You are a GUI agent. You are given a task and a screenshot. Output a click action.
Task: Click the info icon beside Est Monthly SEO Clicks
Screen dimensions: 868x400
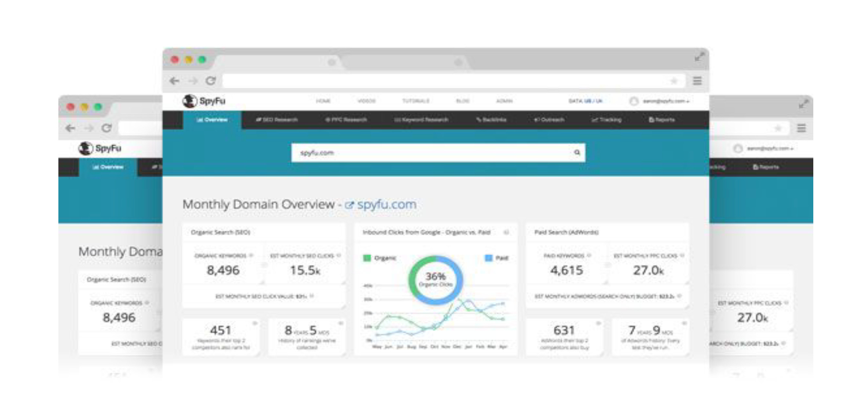click(x=339, y=255)
